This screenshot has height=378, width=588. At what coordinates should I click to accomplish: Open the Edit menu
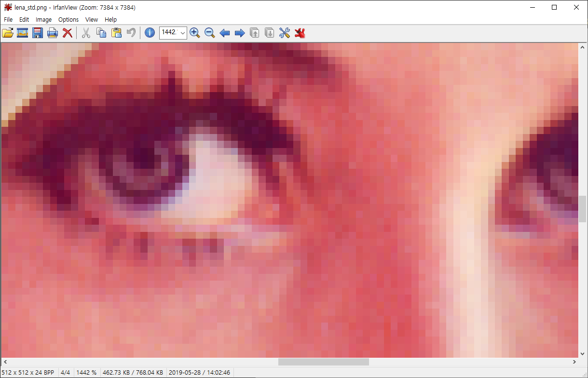[x=24, y=20]
